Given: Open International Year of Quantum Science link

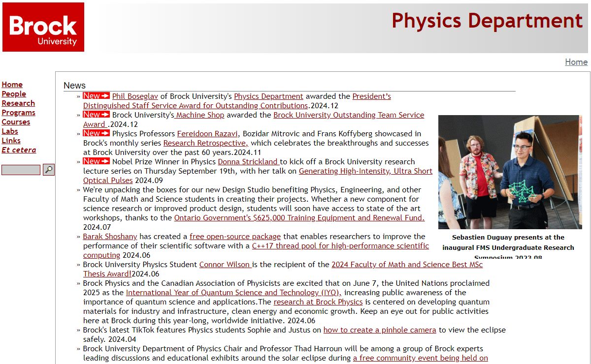Looking at the screenshot, I should [x=233, y=293].
